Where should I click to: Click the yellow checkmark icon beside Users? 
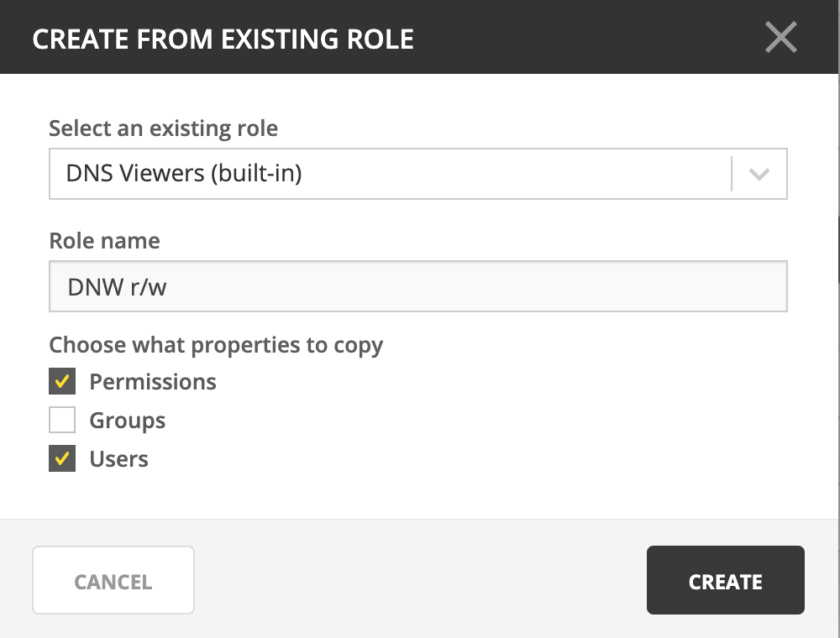click(62, 459)
